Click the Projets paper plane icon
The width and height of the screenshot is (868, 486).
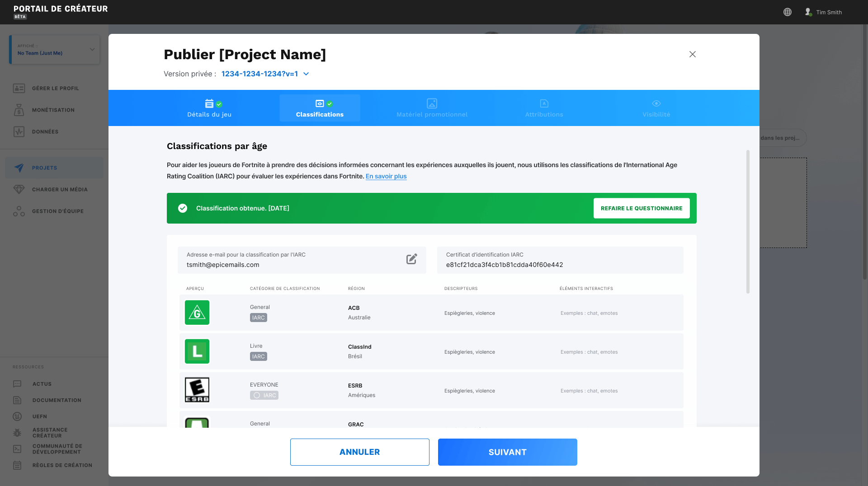coord(19,168)
